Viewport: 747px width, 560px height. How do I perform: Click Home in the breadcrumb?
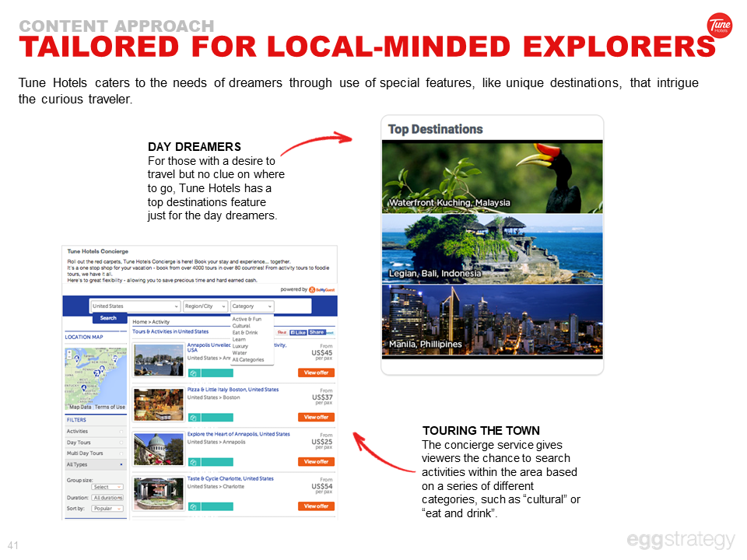[139, 322]
